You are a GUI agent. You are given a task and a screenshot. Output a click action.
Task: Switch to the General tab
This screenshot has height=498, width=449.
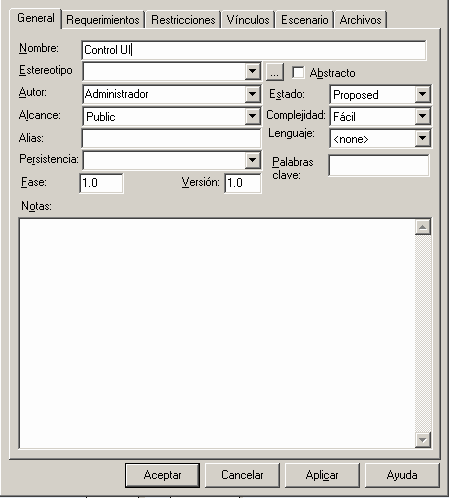[36, 18]
